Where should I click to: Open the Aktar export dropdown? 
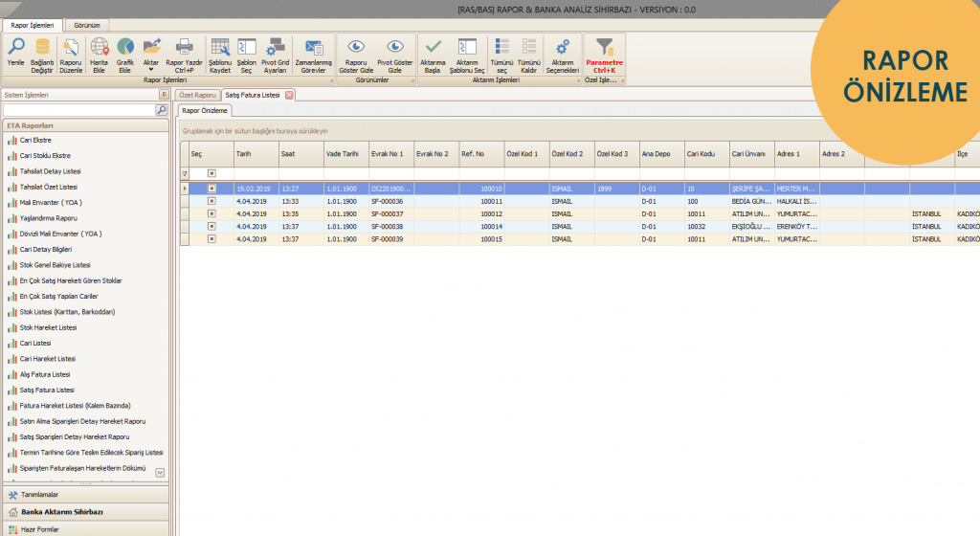point(151,55)
